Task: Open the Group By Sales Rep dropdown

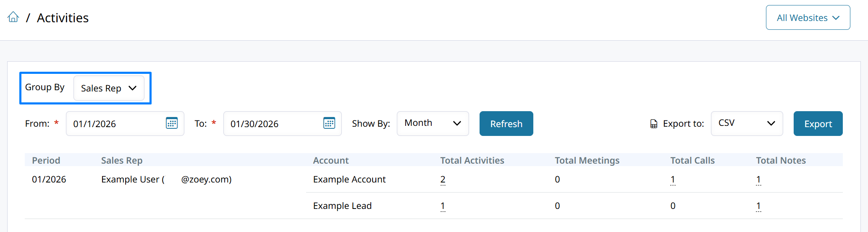Action: 109,88
